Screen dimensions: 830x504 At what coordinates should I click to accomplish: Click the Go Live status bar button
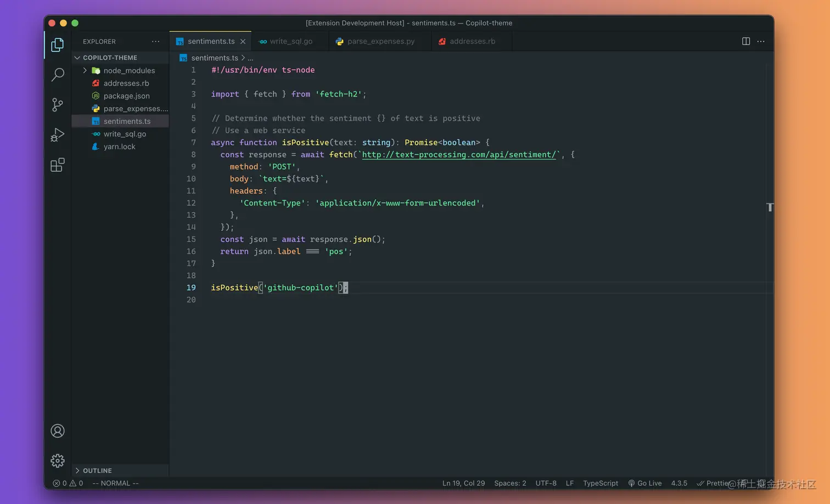tap(645, 483)
